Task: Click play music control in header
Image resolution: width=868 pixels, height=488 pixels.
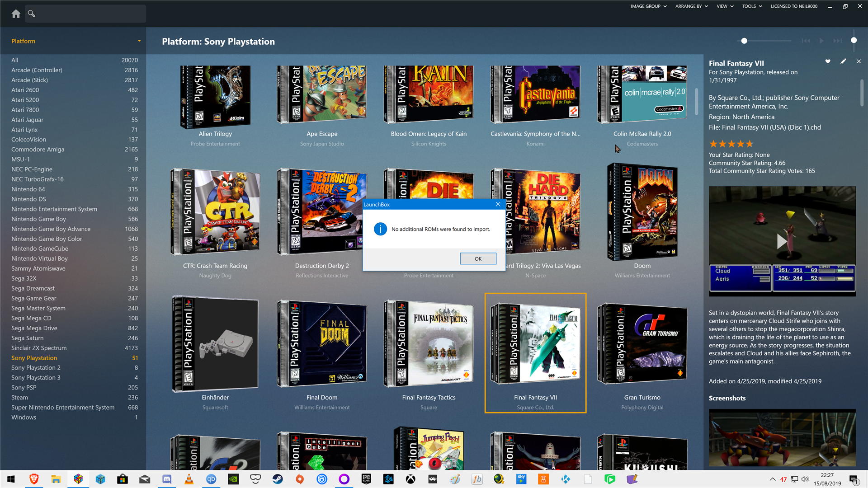Action: click(x=821, y=41)
